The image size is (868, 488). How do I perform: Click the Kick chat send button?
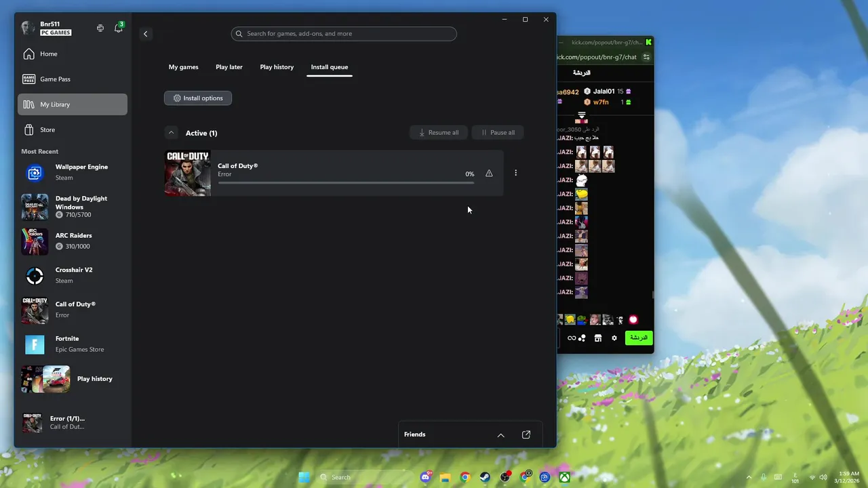point(639,338)
